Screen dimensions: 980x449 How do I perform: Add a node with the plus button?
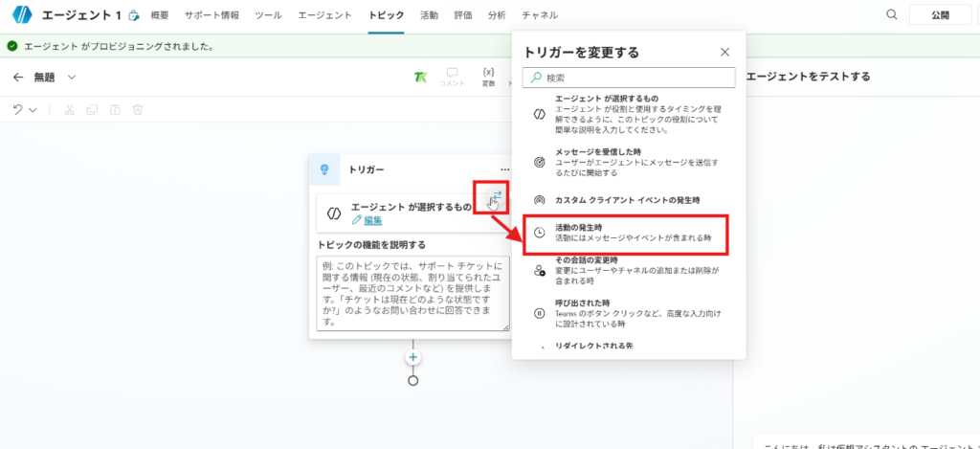[413, 357]
